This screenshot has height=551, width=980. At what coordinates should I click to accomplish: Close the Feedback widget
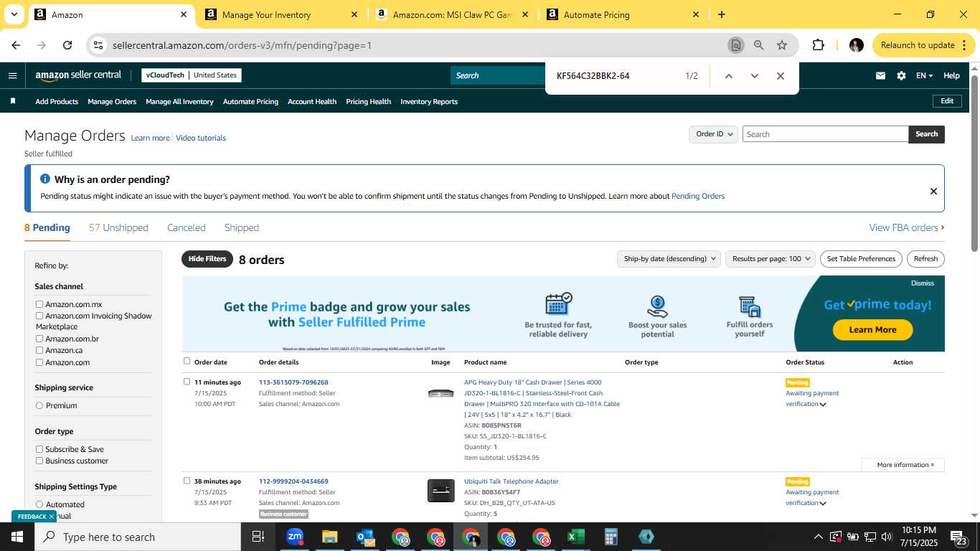point(52,517)
